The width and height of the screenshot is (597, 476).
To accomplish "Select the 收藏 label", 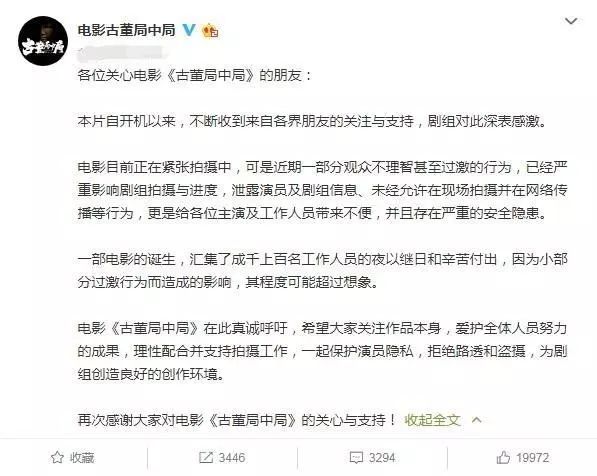I will [x=82, y=457].
